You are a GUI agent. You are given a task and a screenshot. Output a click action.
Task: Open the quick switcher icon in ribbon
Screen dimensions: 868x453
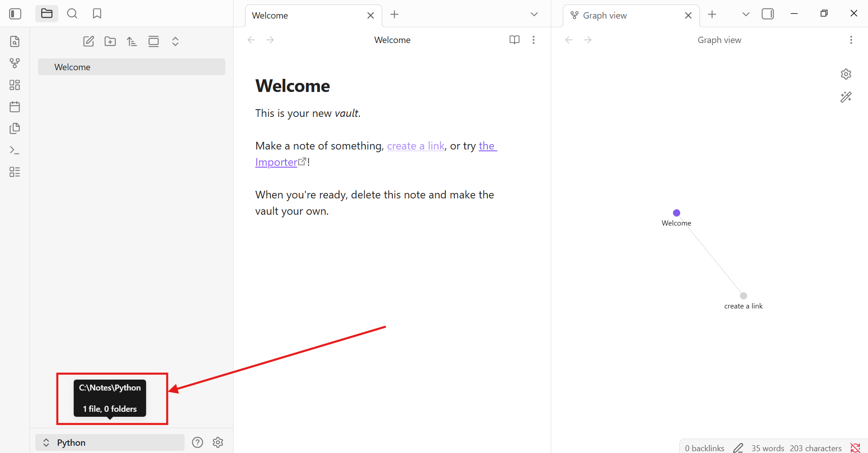tap(14, 42)
